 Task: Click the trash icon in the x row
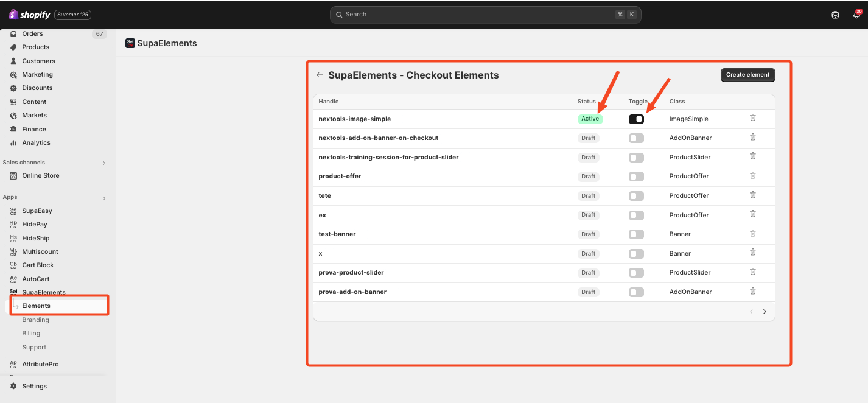click(753, 252)
